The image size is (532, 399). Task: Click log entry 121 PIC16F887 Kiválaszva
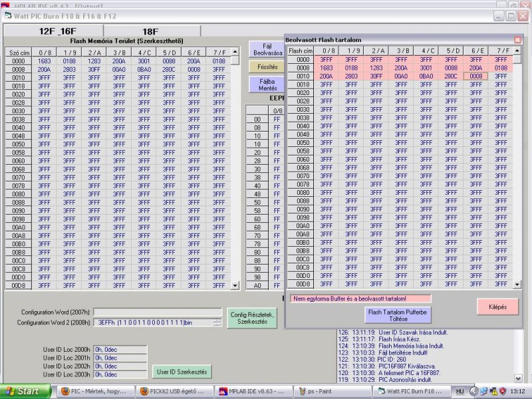(387, 366)
